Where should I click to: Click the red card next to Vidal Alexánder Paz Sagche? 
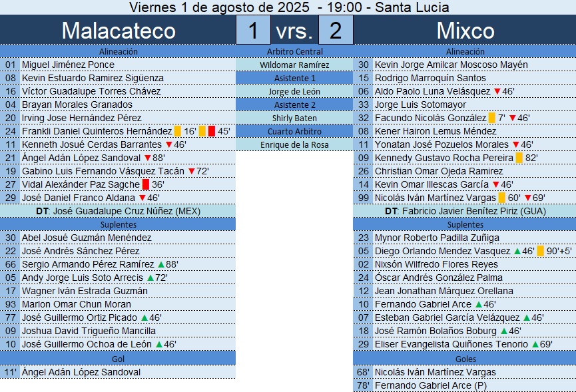[145, 184]
